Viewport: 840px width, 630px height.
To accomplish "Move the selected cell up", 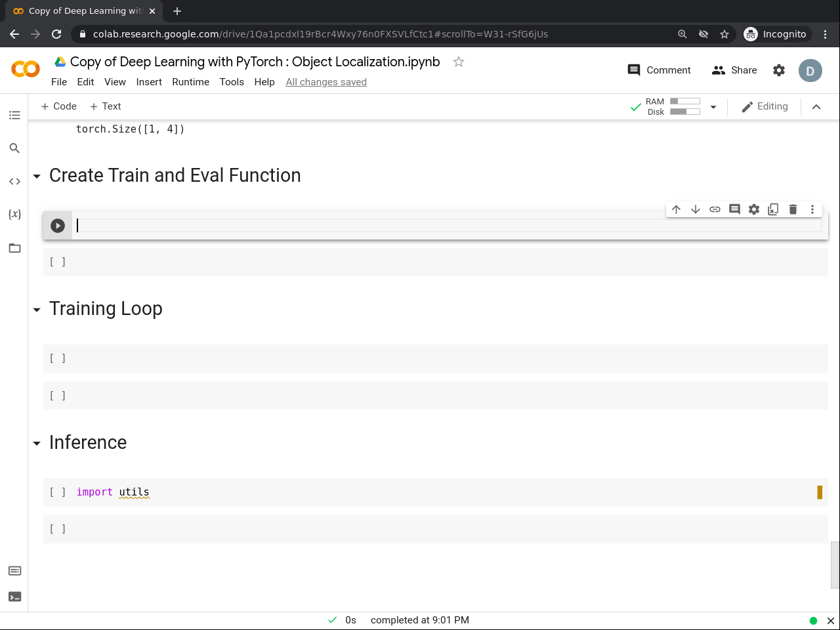I will pyautogui.click(x=676, y=209).
